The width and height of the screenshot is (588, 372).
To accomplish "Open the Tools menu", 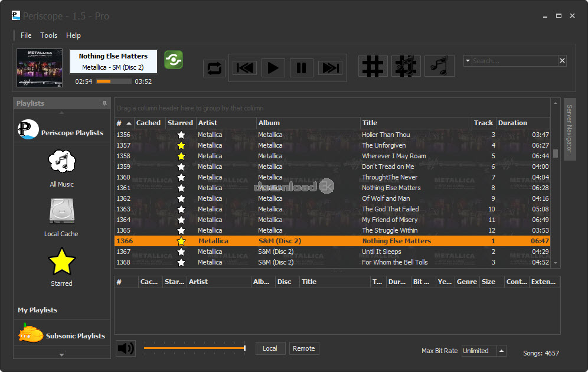I will pos(49,35).
